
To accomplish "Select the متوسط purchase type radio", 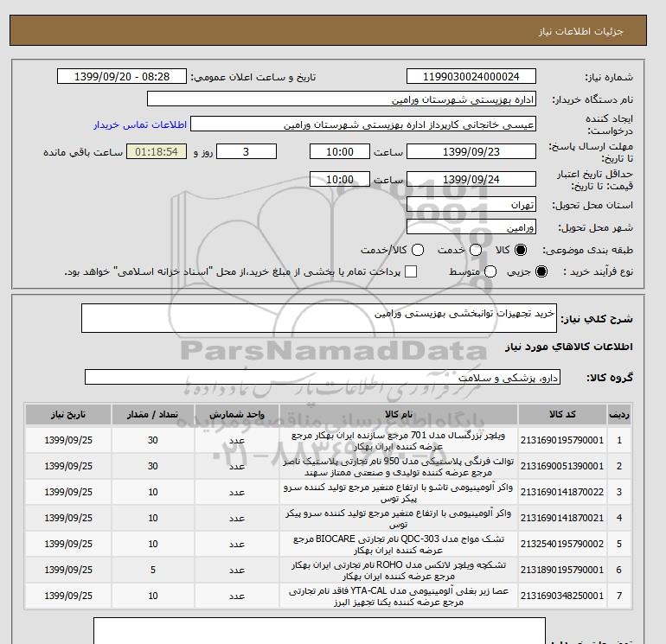I will tap(490, 271).
